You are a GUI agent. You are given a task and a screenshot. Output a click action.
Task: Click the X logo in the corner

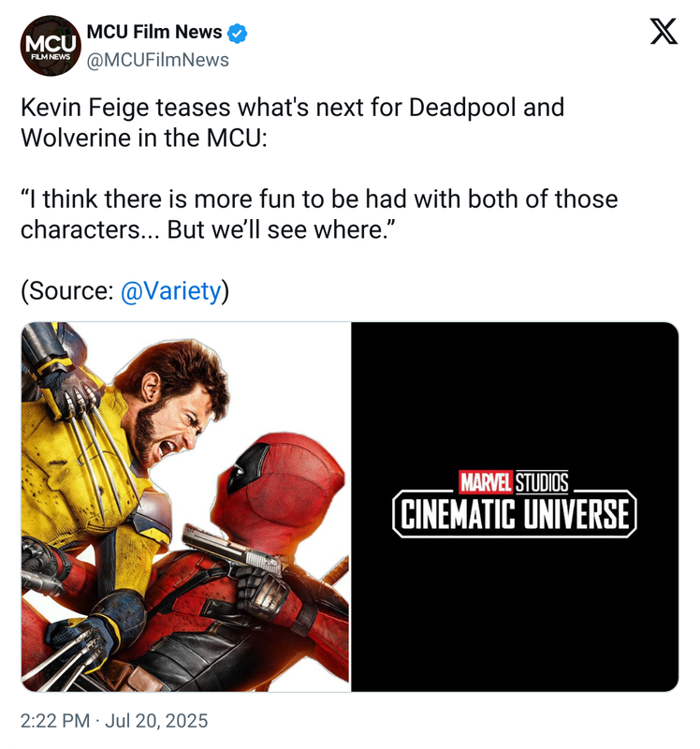pos(664,32)
